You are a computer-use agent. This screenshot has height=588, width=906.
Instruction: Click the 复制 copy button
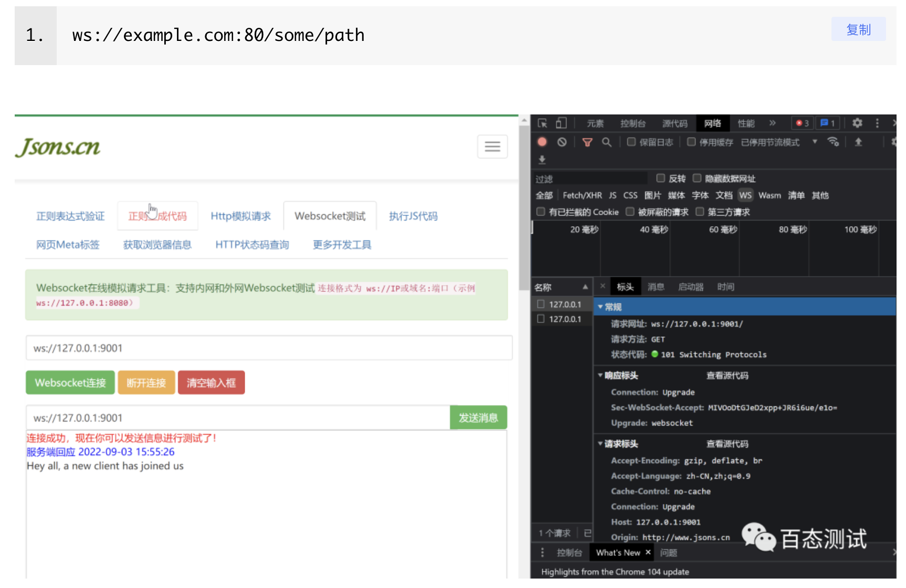click(x=859, y=29)
